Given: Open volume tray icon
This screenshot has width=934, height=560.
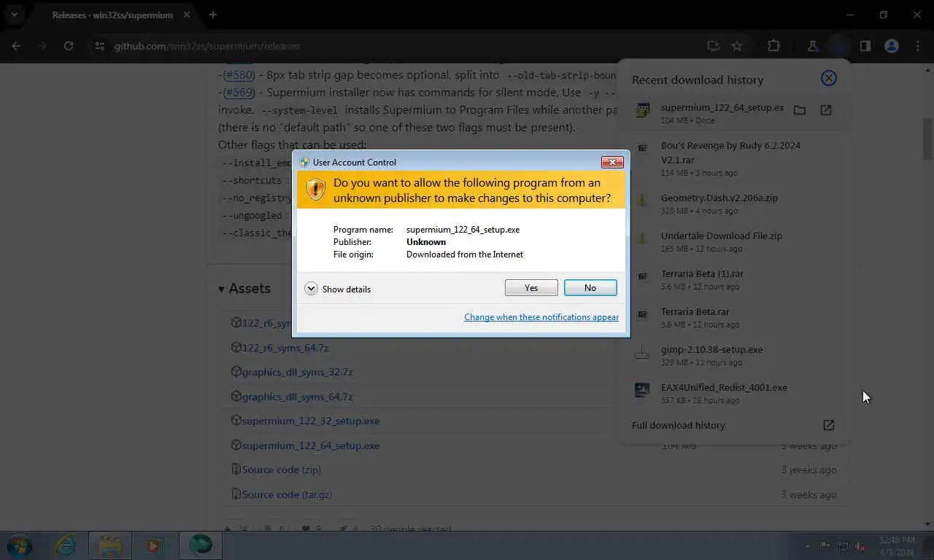Looking at the screenshot, I should click(860, 546).
